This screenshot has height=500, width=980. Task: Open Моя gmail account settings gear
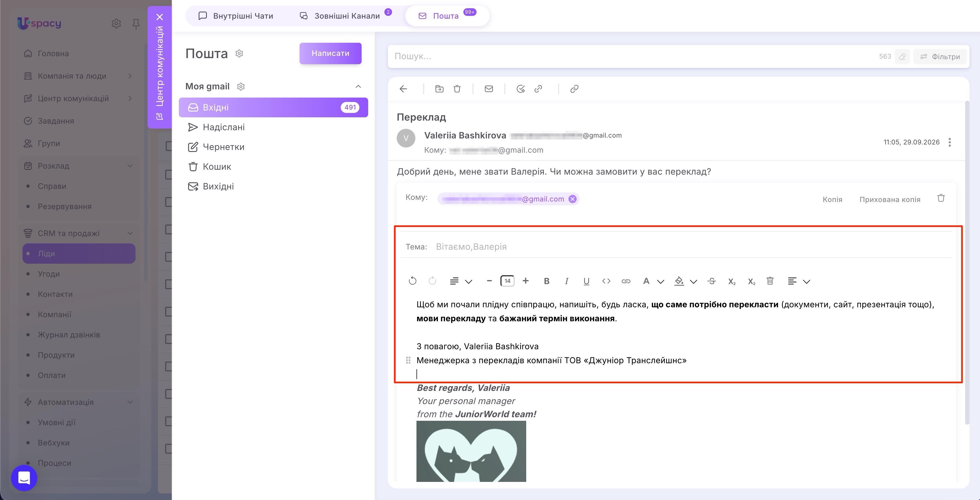[240, 87]
